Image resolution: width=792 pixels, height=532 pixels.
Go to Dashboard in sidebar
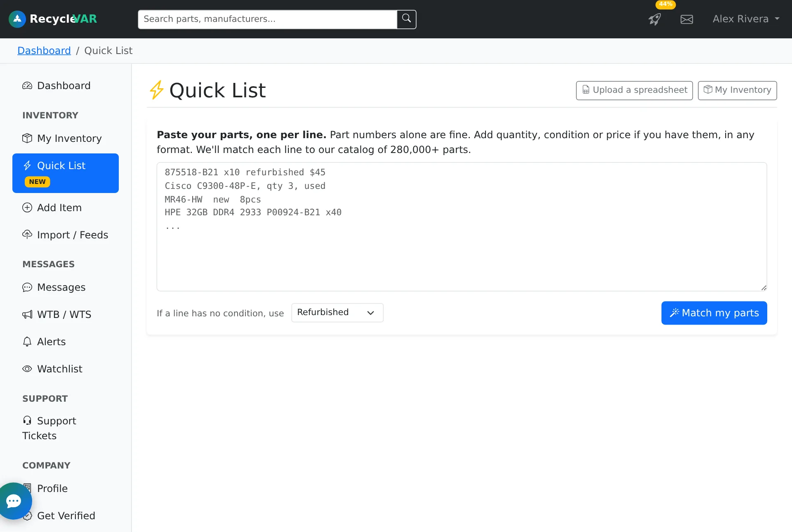(x=66, y=85)
